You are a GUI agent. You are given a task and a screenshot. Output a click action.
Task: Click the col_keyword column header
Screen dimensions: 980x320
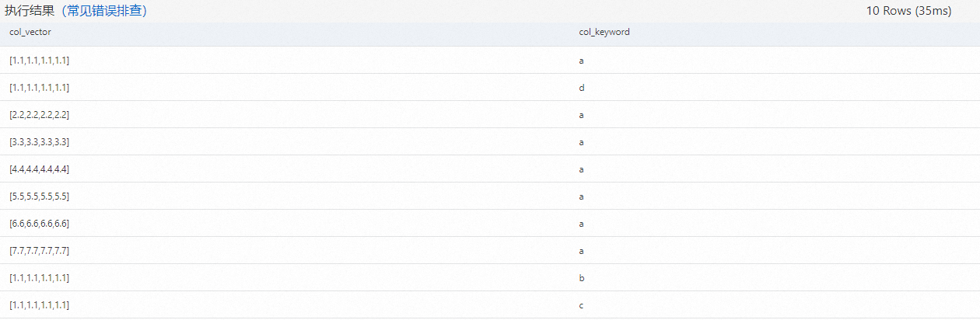604,33
